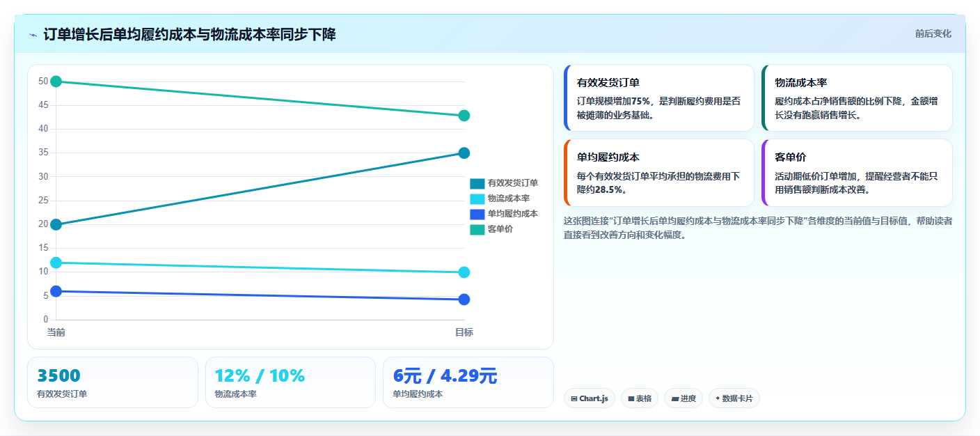Click the chart description paragraph 这张图连接
Image resolution: width=980 pixels, height=436 pixels.
[x=758, y=228]
